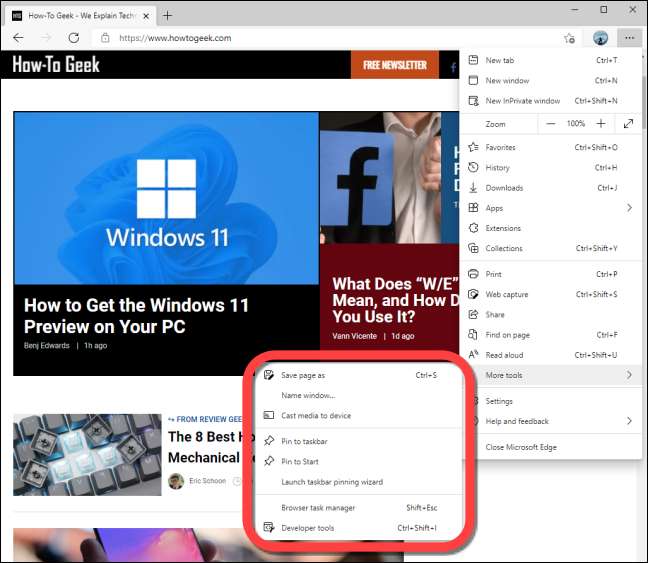This screenshot has width=648, height=563.
Task: Click the Free Newsletter button
Action: pos(394,65)
